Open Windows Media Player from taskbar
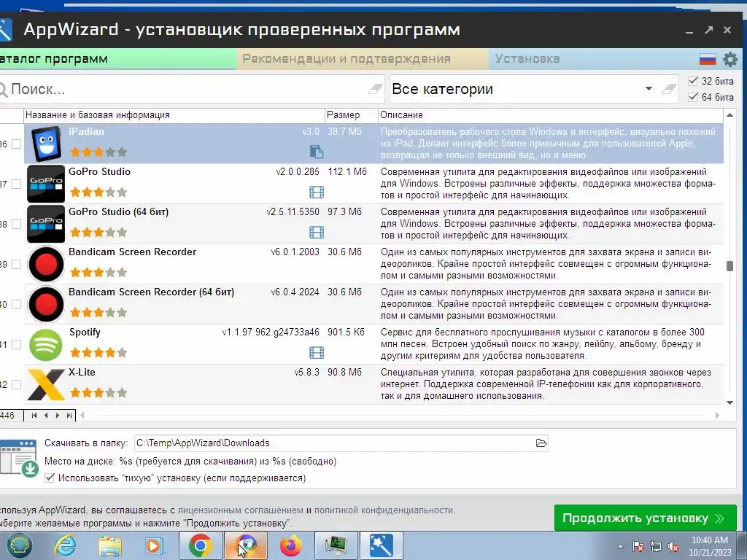The image size is (747, 560). pos(155,545)
